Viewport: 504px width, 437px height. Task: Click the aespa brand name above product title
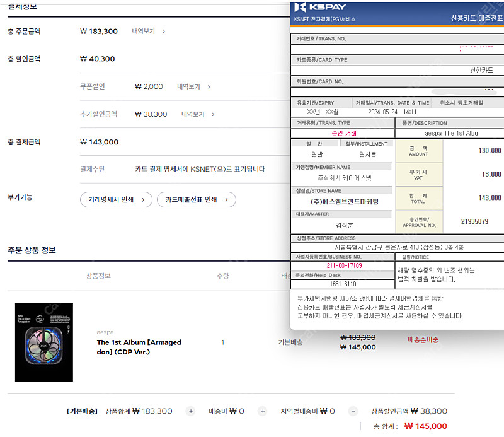(x=105, y=332)
